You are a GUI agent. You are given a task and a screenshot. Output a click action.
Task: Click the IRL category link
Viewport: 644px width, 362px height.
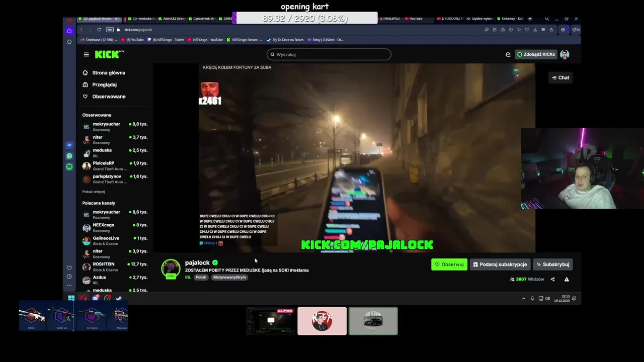pyautogui.click(x=188, y=277)
